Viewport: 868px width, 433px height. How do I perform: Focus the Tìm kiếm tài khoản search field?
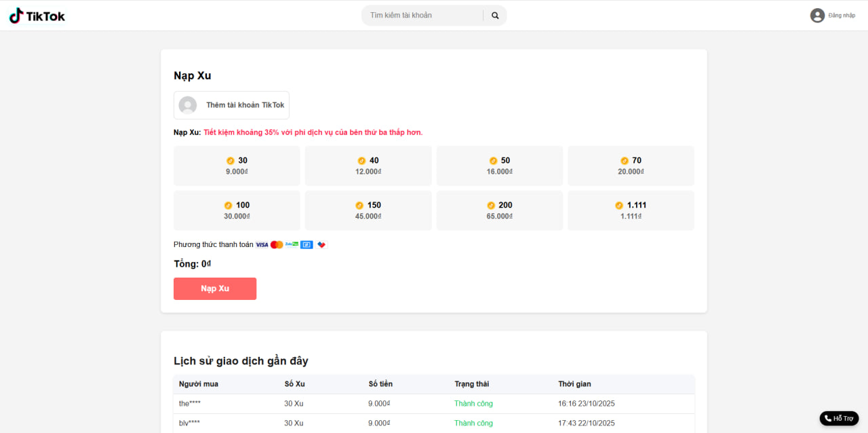[x=422, y=16]
